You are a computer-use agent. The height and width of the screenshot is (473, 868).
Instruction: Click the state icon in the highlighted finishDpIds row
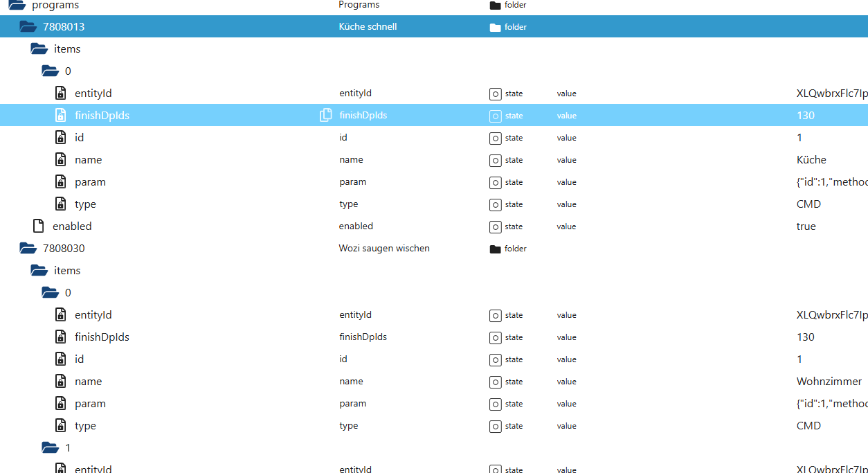coord(495,116)
